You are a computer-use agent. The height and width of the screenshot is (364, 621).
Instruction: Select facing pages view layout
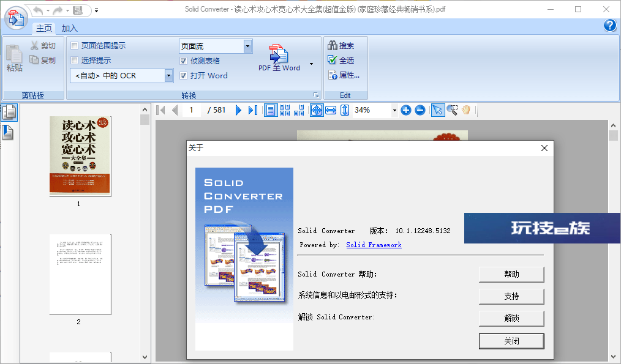point(299,110)
